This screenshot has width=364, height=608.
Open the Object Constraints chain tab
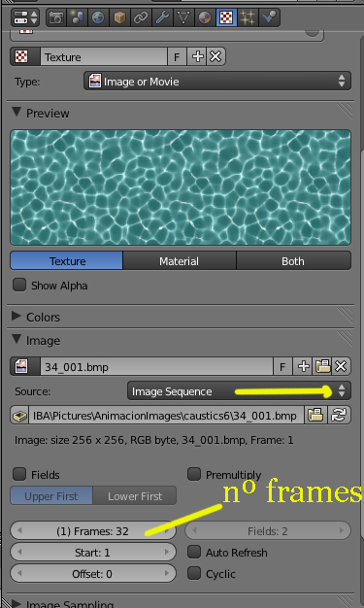click(x=141, y=17)
